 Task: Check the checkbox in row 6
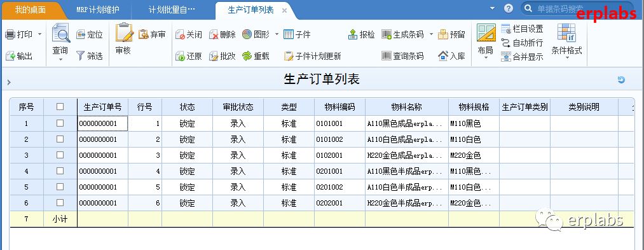pyautogui.click(x=60, y=203)
